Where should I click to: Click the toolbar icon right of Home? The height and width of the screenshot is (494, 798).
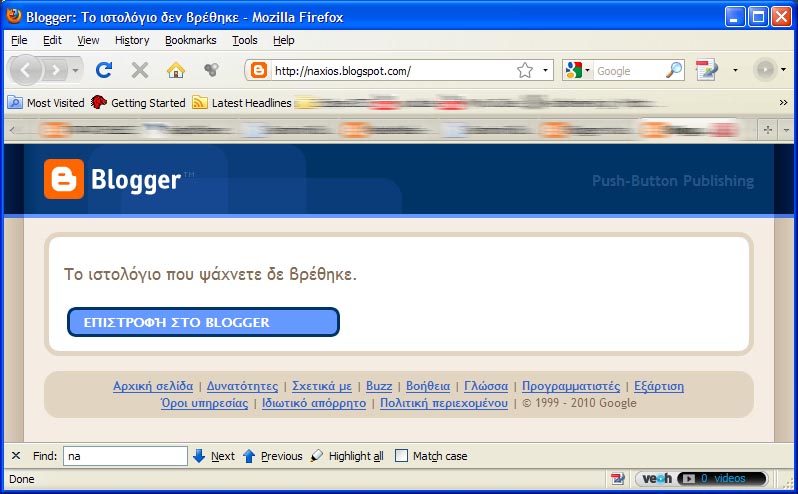point(211,69)
